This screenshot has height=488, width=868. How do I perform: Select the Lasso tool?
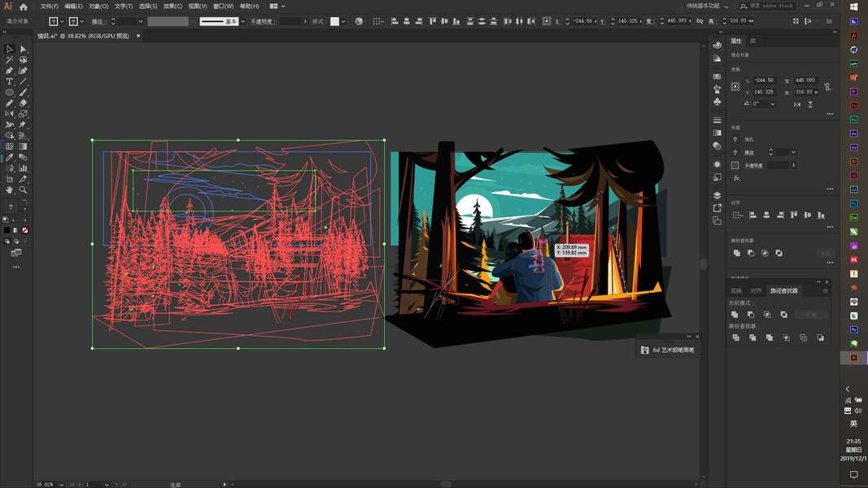point(23,59)
